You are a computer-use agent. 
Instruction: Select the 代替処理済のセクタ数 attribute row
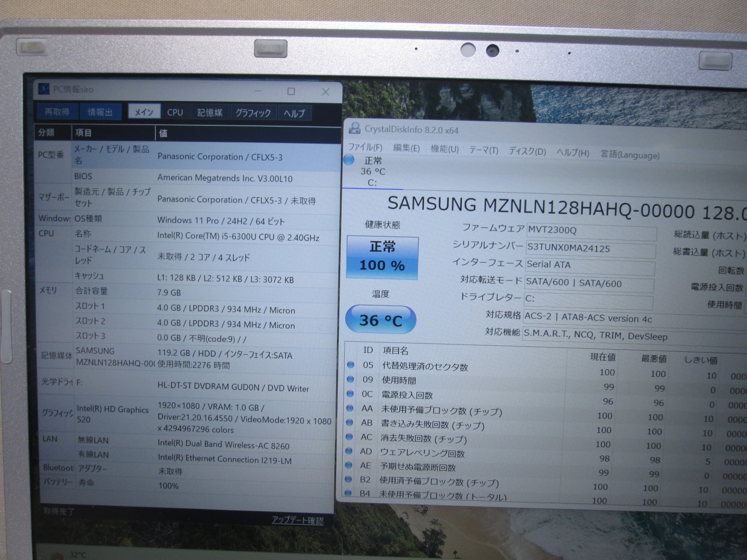(546, 370)
